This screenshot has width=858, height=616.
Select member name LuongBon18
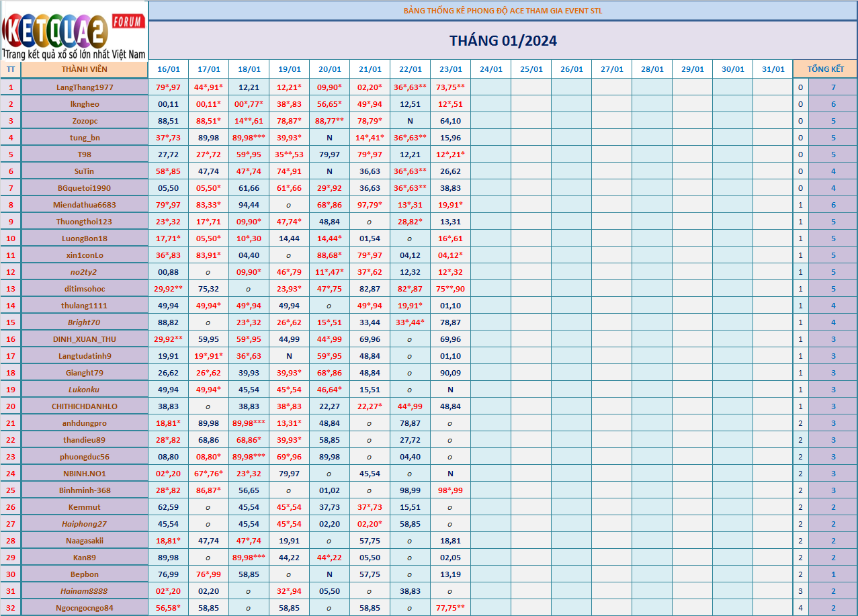[85, 238]
